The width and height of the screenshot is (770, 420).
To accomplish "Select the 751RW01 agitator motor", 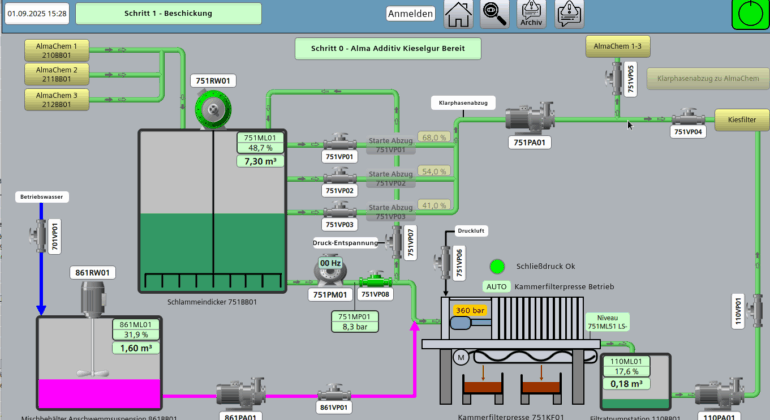I will pos(213,110).
